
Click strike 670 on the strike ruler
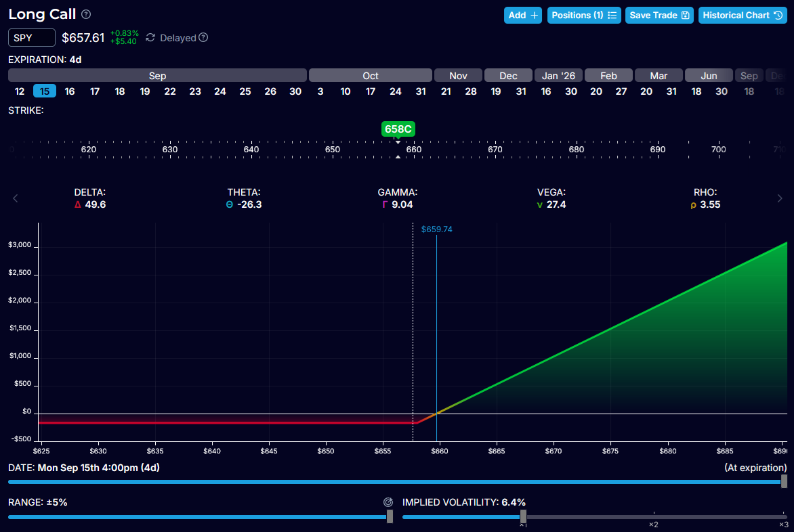coord(495,150)
